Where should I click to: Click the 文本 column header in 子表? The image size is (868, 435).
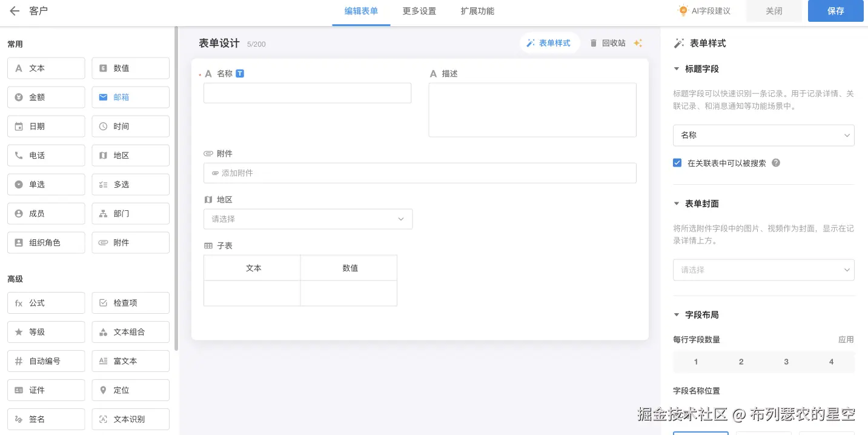pos(253,268)
